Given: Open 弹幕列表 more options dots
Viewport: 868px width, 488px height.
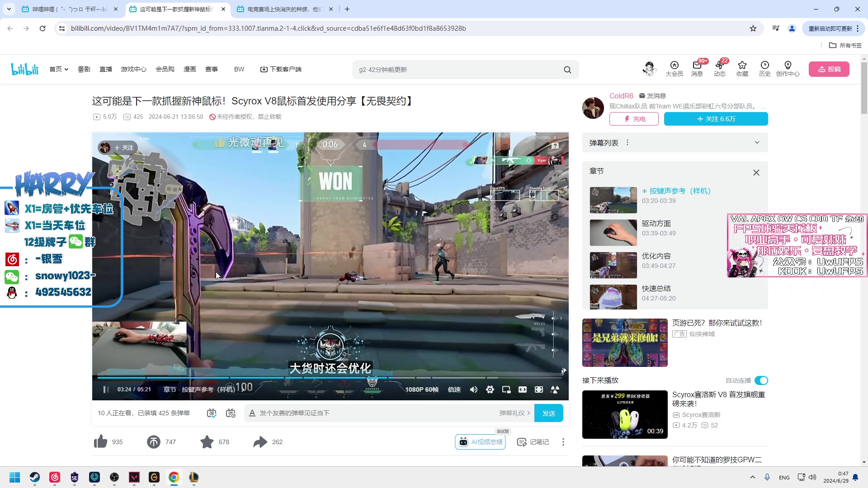Looking at the screenshot, I should point(627,143).
